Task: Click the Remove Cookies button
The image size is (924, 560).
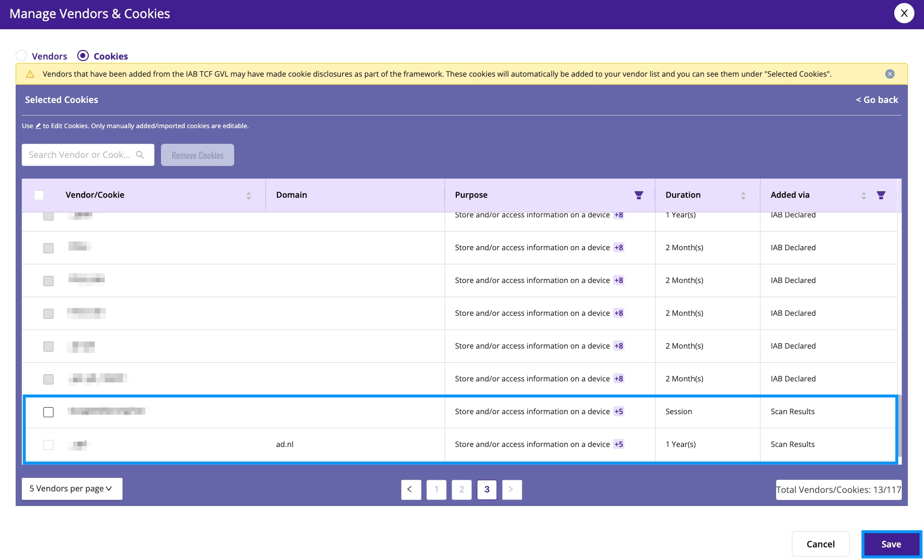Action: 197,155
